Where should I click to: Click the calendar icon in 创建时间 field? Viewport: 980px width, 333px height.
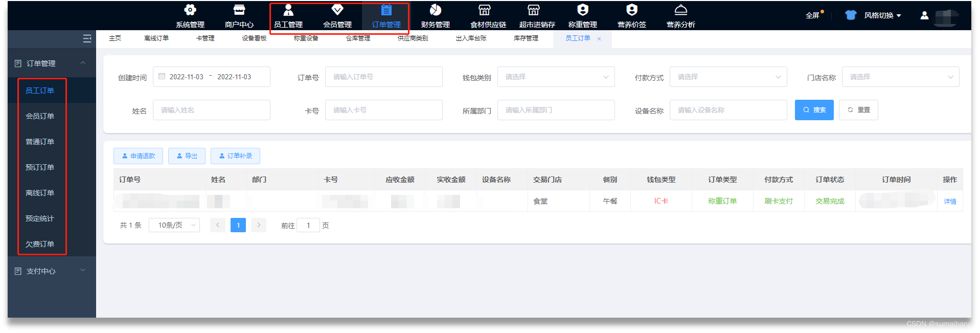[162, 77]
